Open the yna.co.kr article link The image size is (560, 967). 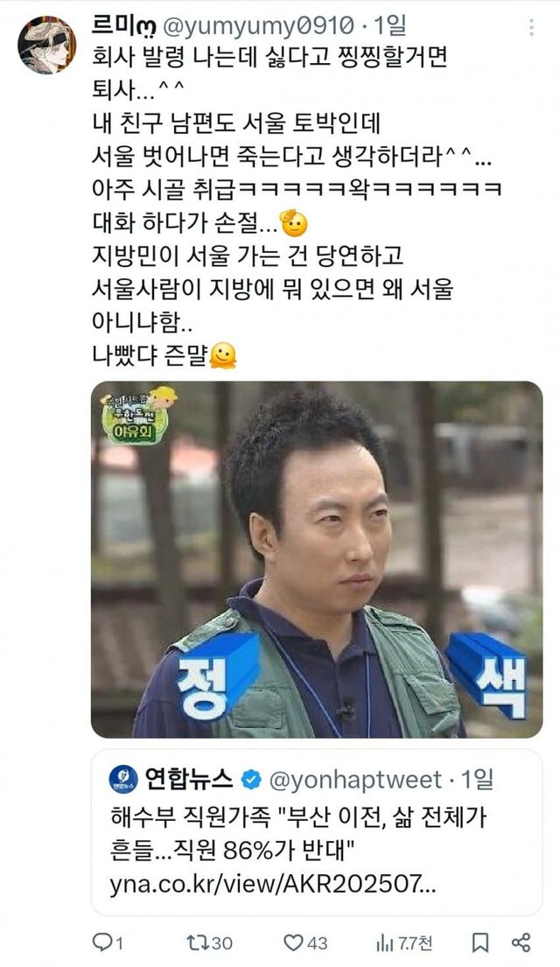click(x=273, y=885)
